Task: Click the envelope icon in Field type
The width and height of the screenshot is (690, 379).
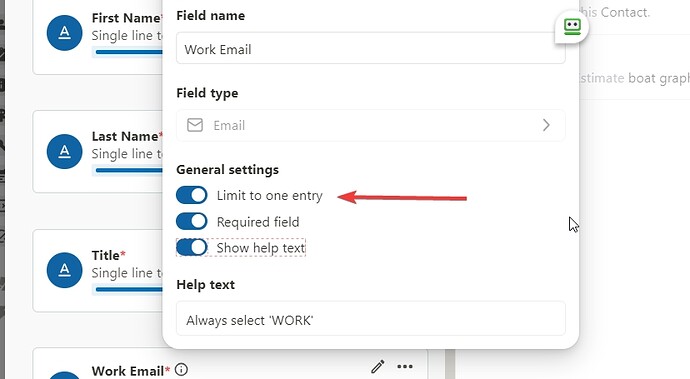Action: point(195,125)
